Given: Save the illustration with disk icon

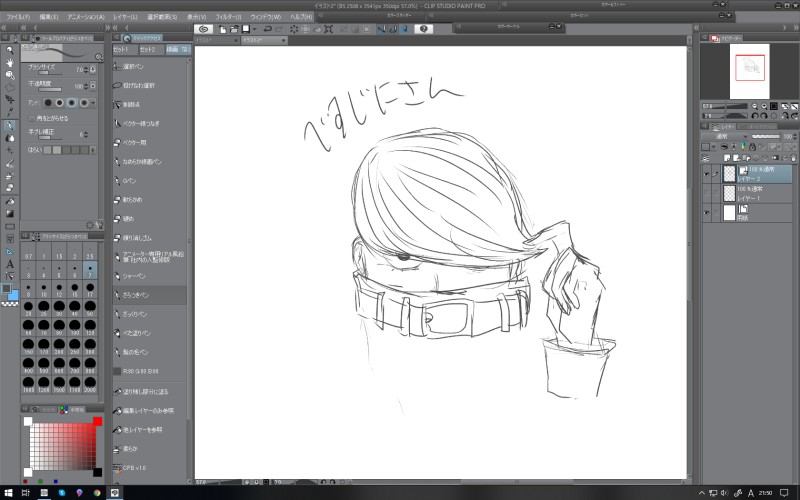Looking at the screenshot, I should click(x=246, y=29).
